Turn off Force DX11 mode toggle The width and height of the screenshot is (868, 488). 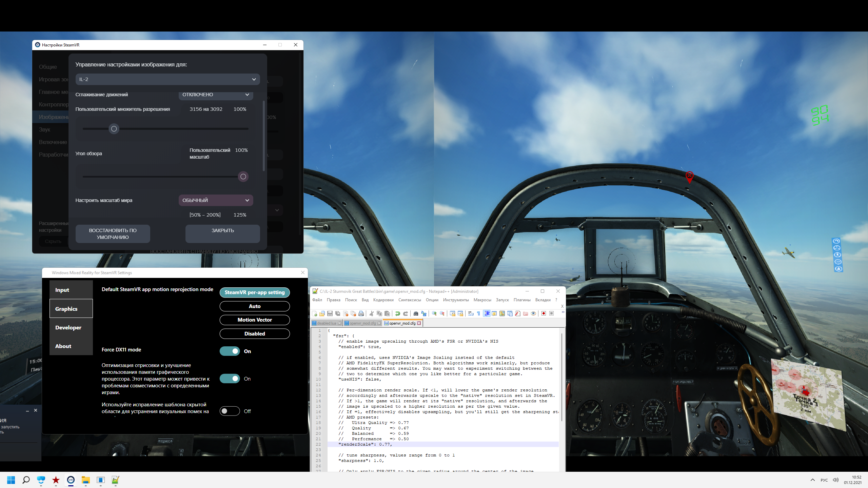pos(230,351)
